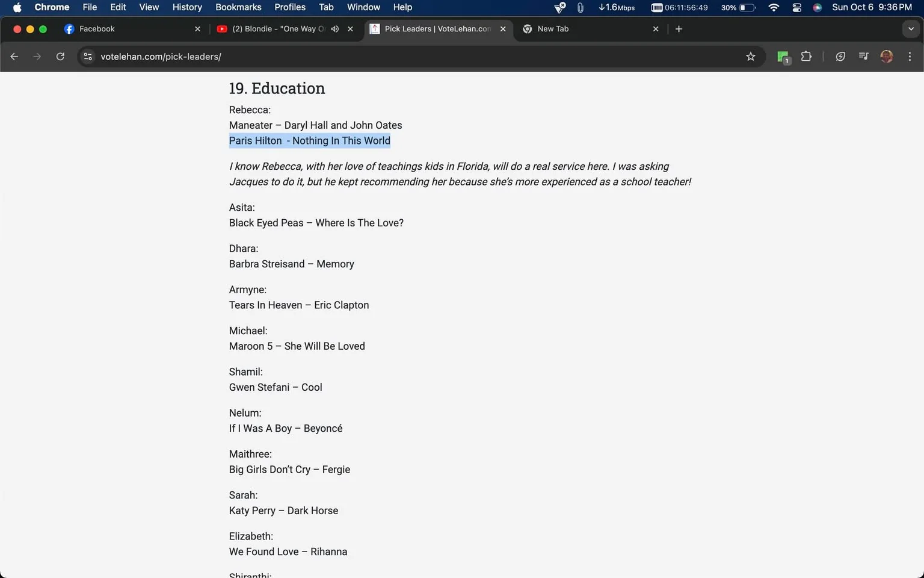The image size is (924, 578).
Task: Click Black Eyed Peas – Where Is The Love?
Action: [x=316, y=223]
